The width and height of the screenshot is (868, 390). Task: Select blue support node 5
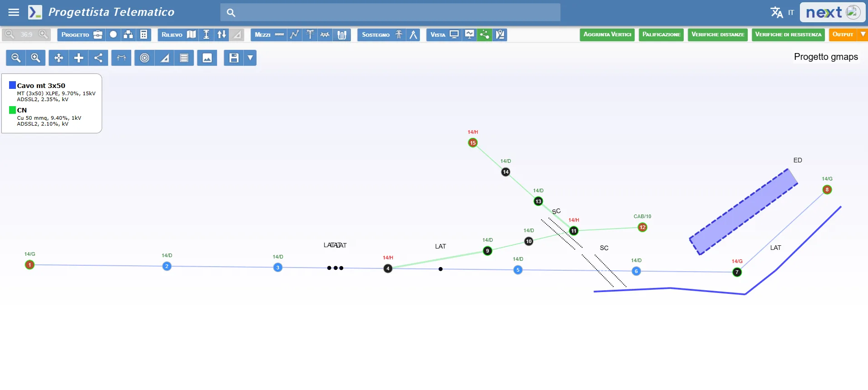point(518,270)
